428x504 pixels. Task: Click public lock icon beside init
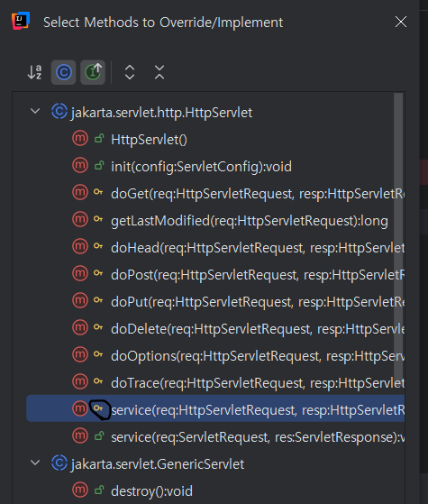pyautogui.click(x=99, y=166)
